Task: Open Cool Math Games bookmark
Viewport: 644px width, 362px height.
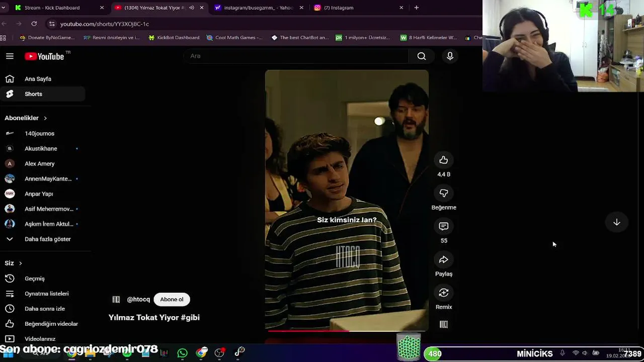Action: coord(234,38)
